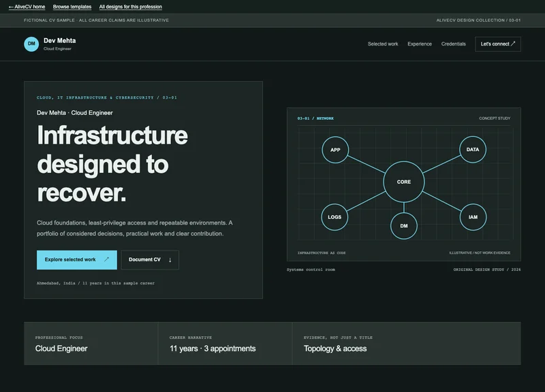This screenshot has height=392, width=545.
Task: Click Explore selected work button
Action: pos(77,260)
